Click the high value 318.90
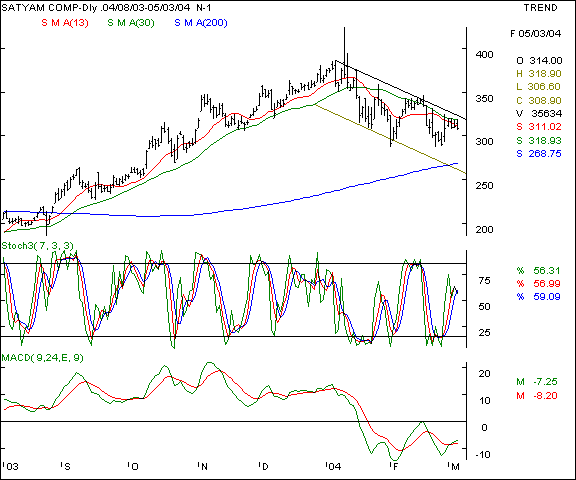The width and height of the screenshot is (576, 480). [x=545, y=74]
